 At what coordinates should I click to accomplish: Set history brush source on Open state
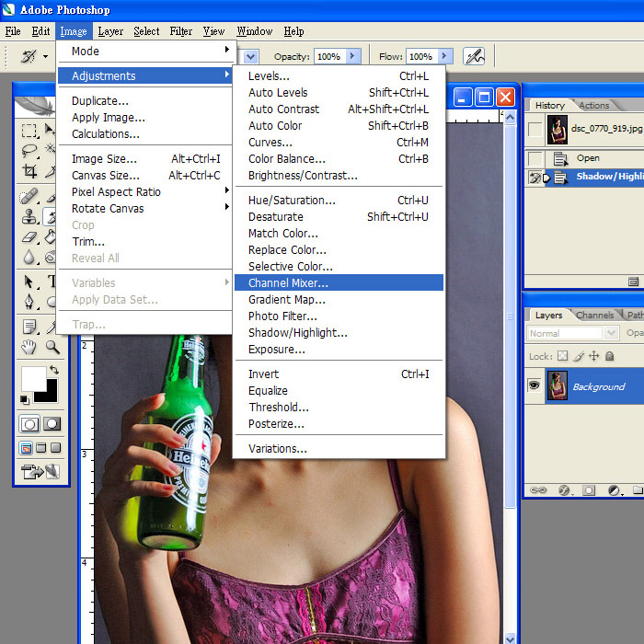pos(535,158)
